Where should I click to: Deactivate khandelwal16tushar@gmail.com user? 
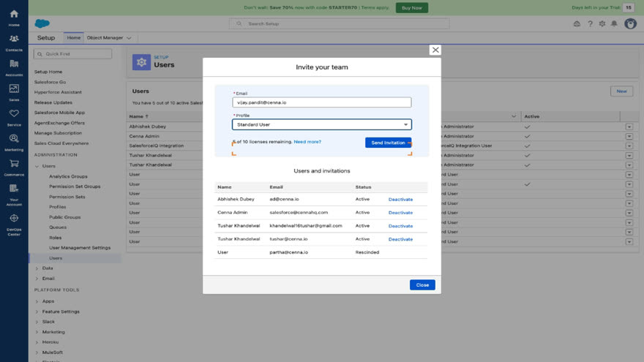coord(400,226)
